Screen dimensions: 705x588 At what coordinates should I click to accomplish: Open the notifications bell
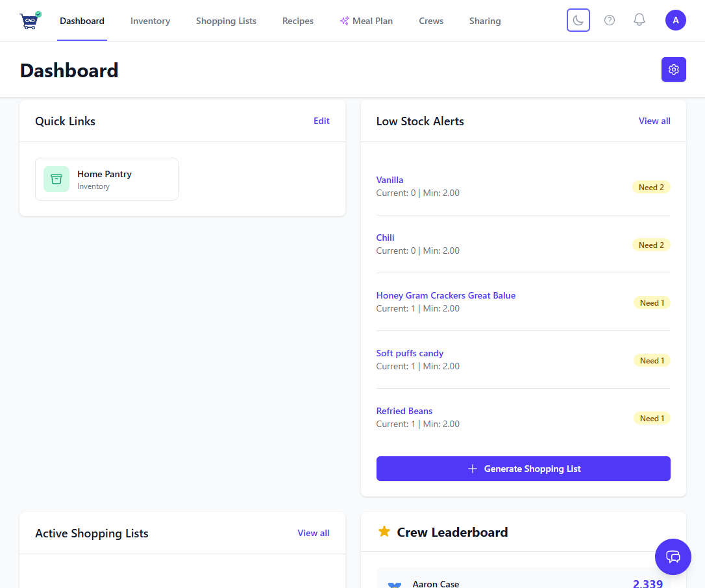(x=639, y=20)
